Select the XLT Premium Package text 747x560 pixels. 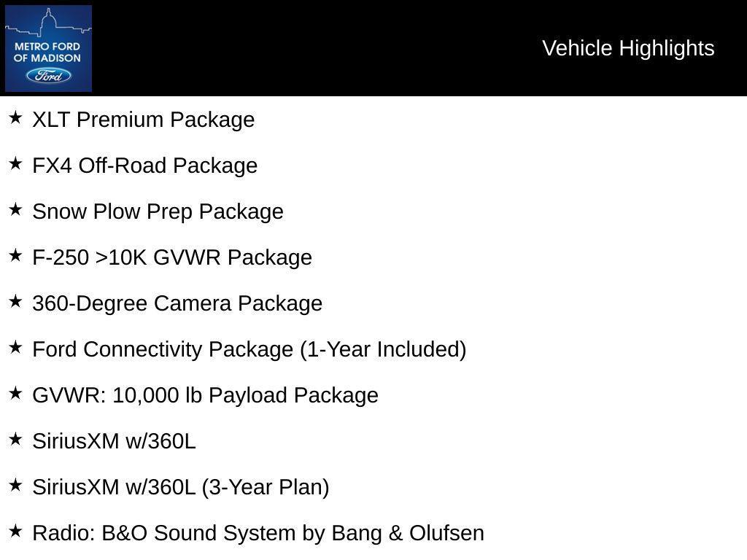tap(144, 120)
